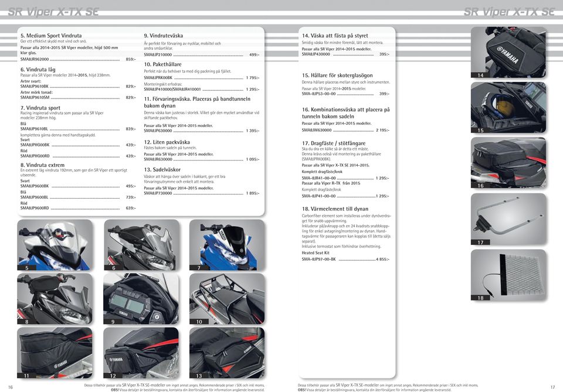This screenshot has width=563, height=392.
Task: Click heading '15. Hållare för skoterglasögon'
Action: [x=337, y=76]
